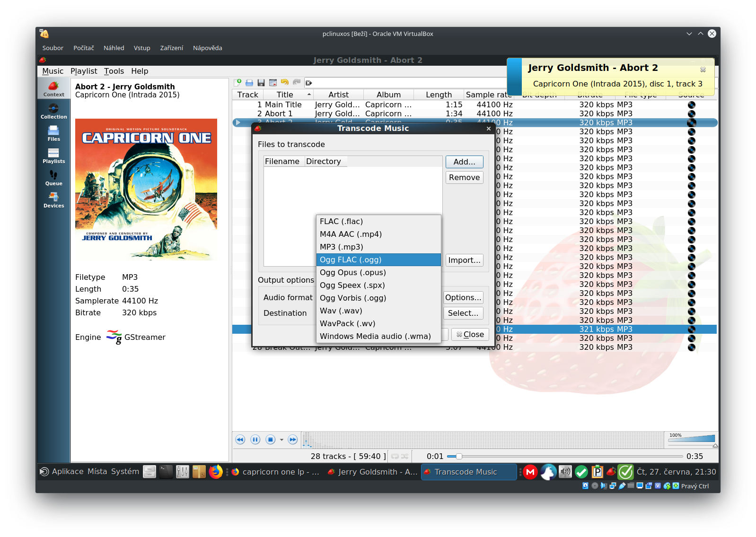Open the Queue sidebar view
Viewport: 756px width, 537px height.
pyautogui.click(x=53, y=178)
